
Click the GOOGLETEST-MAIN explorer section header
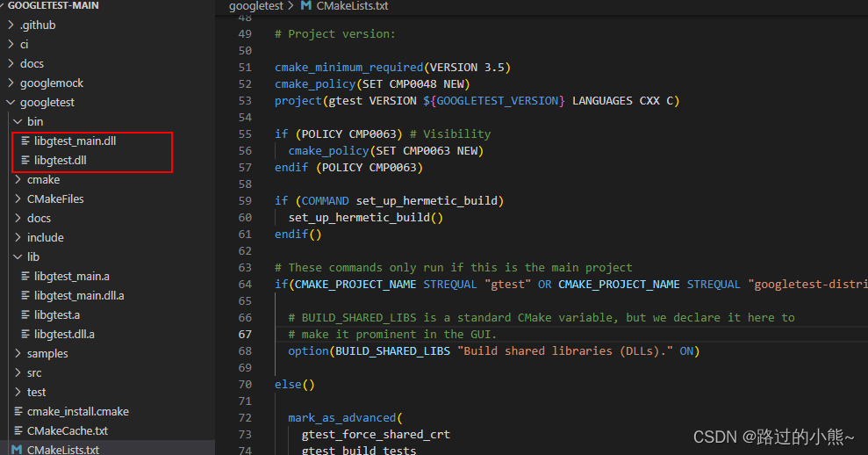(54, 5)
